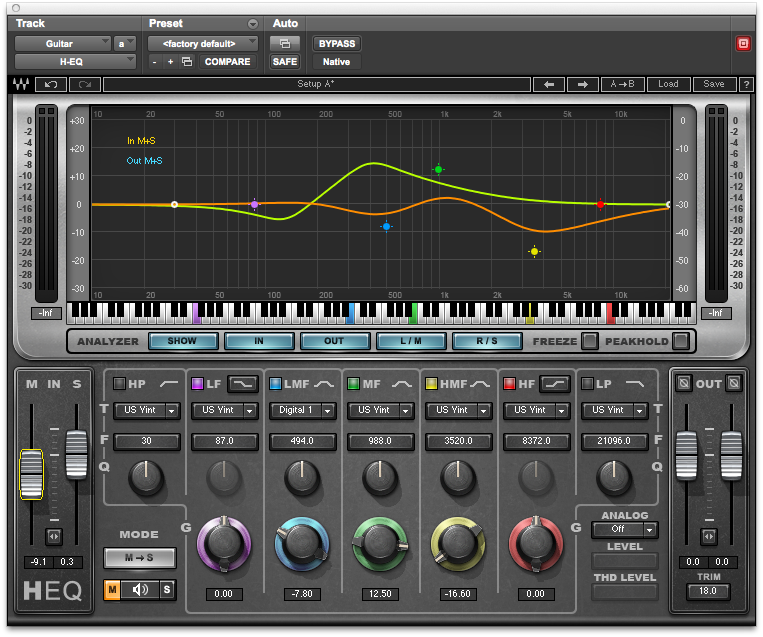Click the blue LMF gain knob
The height and width of the screenshot is (637, 763).
click(302, 544)
